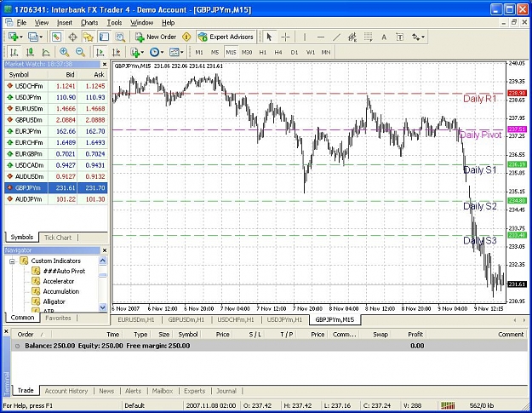Image resolution: width=532 pixels, height=413 pixels.
Task: Select the equidistant channel tool
Action: coord(352,37)
